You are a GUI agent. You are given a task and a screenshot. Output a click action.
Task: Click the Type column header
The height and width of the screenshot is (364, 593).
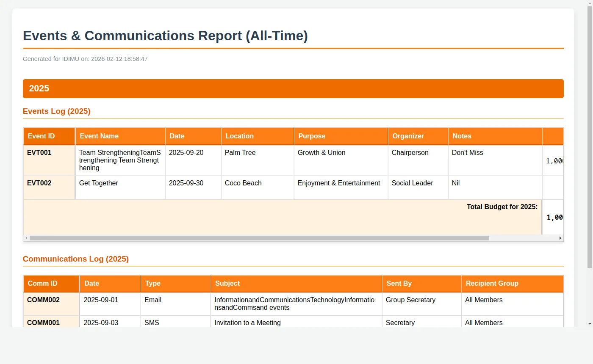pyautogui.click(x=176, y=284)
